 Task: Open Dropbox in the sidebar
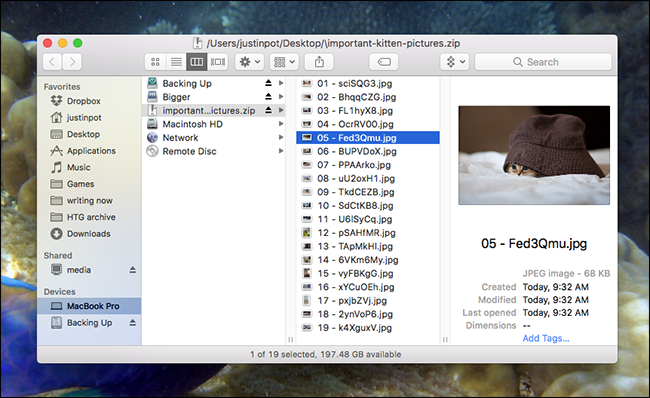(x=89, y=101)
